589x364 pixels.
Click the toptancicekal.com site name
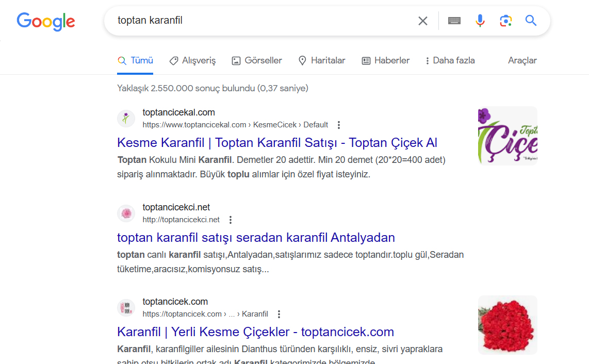pos(179,112)
